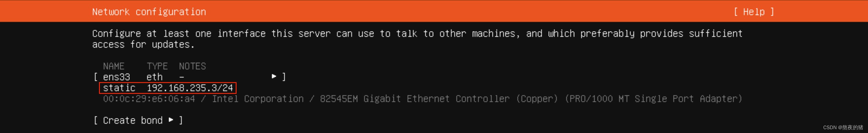This screenshot has width=868, height=133.
Task: Click MAC address 00:0c:29:e6:06:a4
Action: click(x=149, y=99)
